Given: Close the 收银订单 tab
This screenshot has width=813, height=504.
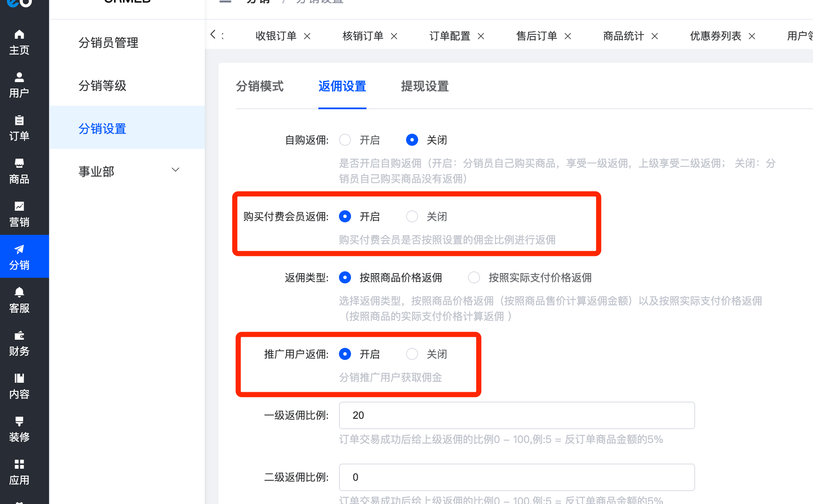Looking at the screenshot, I should [307, 36].
